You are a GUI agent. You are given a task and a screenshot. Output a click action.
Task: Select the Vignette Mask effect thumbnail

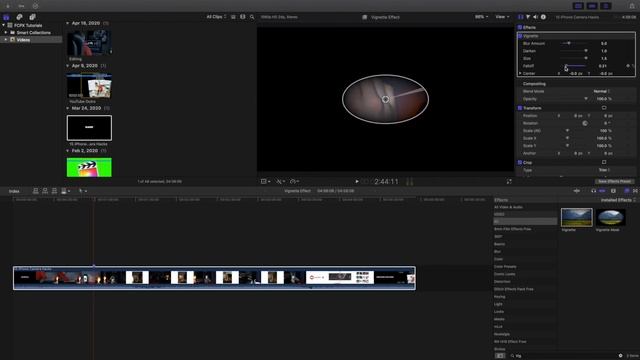(610, 218)
